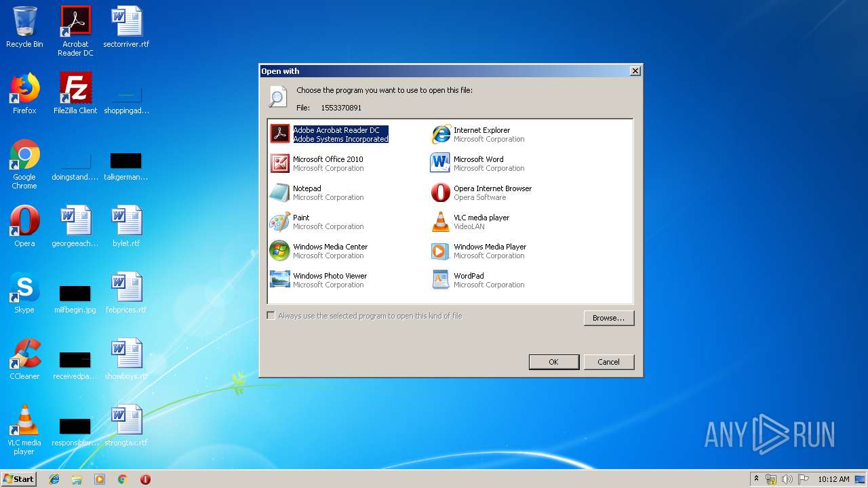Screen dimensions: 868x488
Task: Select talkgerman desktop file
Action: 126,167
